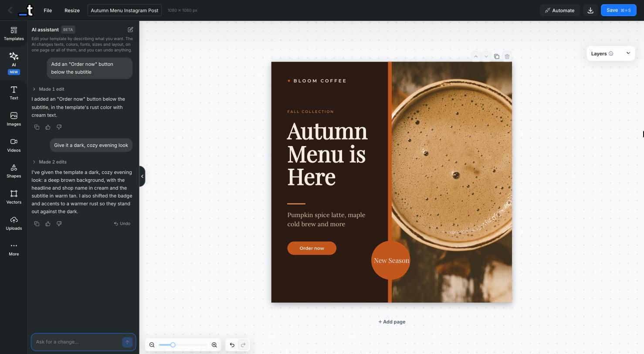Open the Vectors panel
The image size is (644, 354).
[x=14, y=197]
